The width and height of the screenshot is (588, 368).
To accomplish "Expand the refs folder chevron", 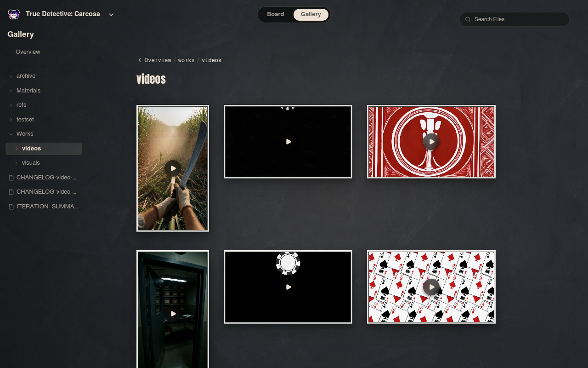I will pos(11,105).
